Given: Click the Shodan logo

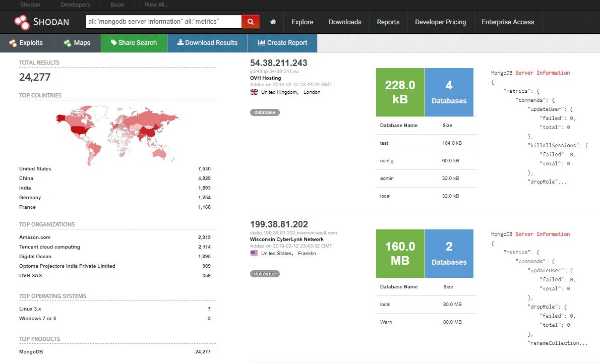Looking at the screenshot, I should (41, 22).
